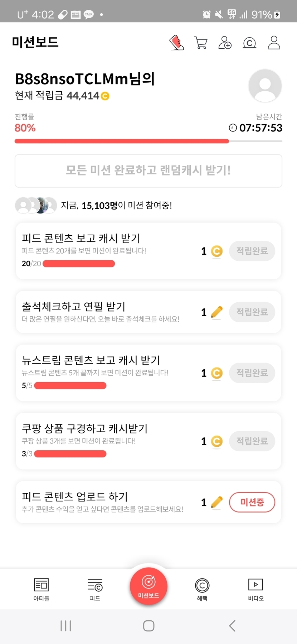Tap 적립완료 for the Coupang products mission
The height and width of the screenshot is (644, 297).
252,441
